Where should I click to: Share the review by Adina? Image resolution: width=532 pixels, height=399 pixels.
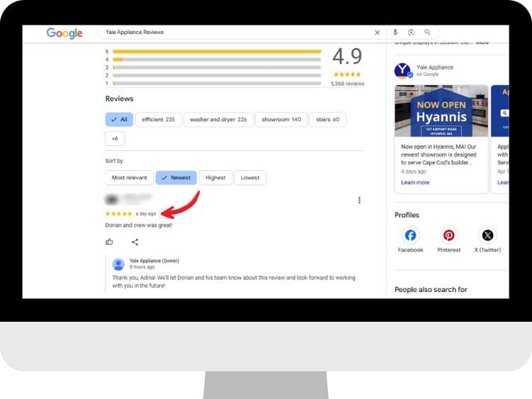coord(135,242)
